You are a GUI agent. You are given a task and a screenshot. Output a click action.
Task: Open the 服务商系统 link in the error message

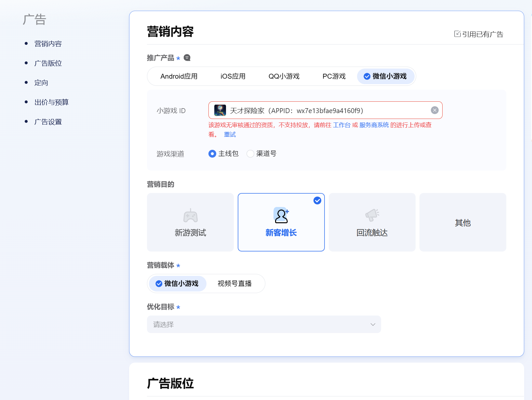tap(374, 125)
